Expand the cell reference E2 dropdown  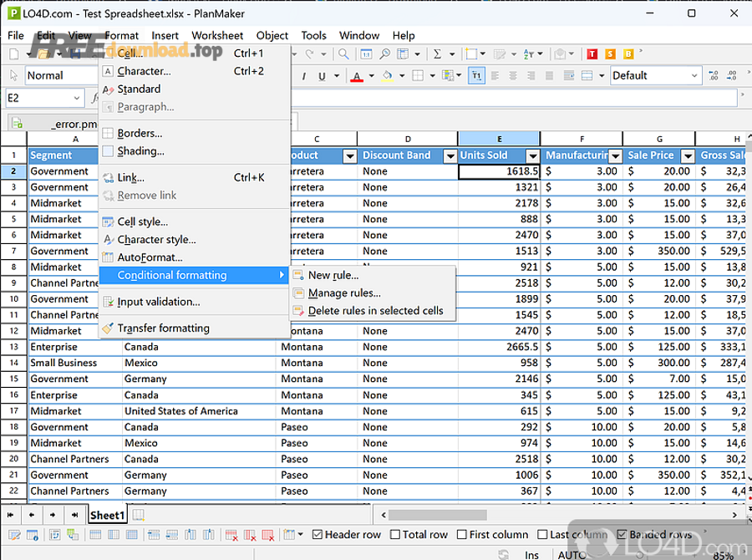(x=76, y=99)
